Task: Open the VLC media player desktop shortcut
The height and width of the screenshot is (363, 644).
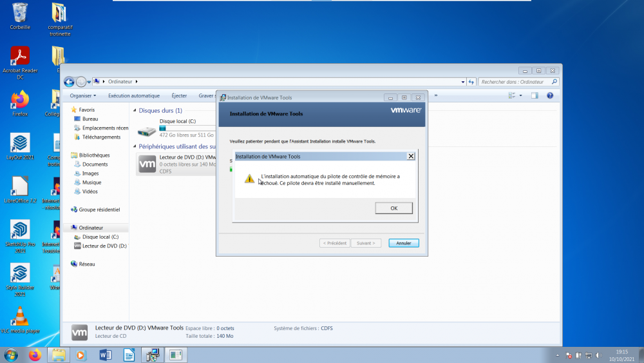Action: coord(20,320)
